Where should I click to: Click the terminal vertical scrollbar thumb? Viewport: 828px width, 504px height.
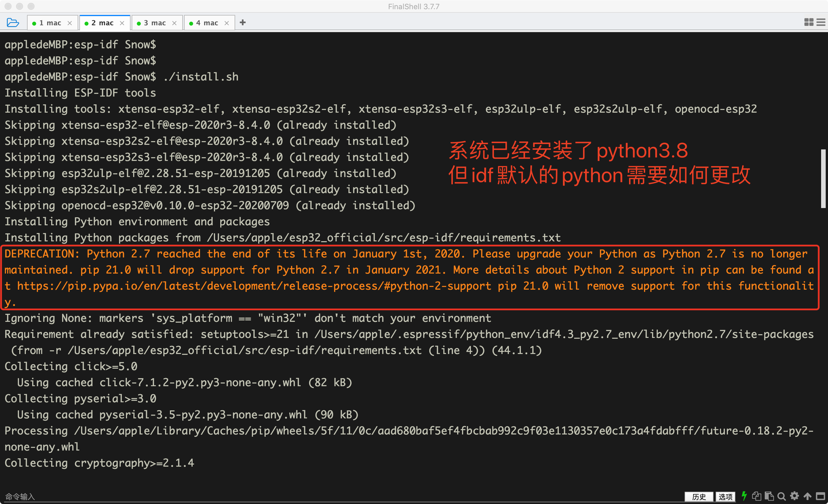[x=823, y=179]
